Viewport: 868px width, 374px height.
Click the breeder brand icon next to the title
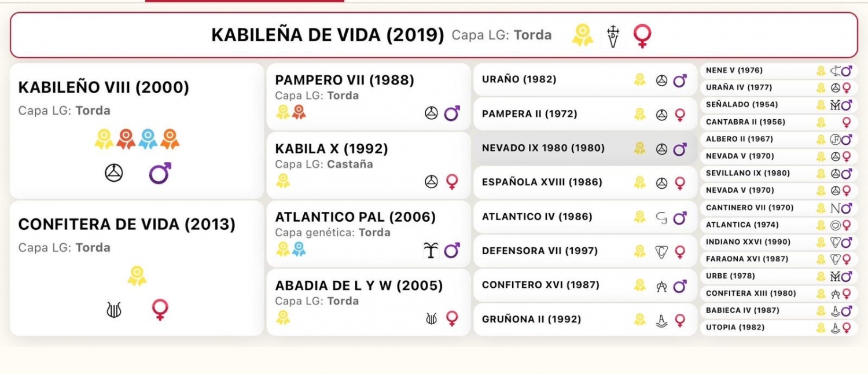coord(613,36)
